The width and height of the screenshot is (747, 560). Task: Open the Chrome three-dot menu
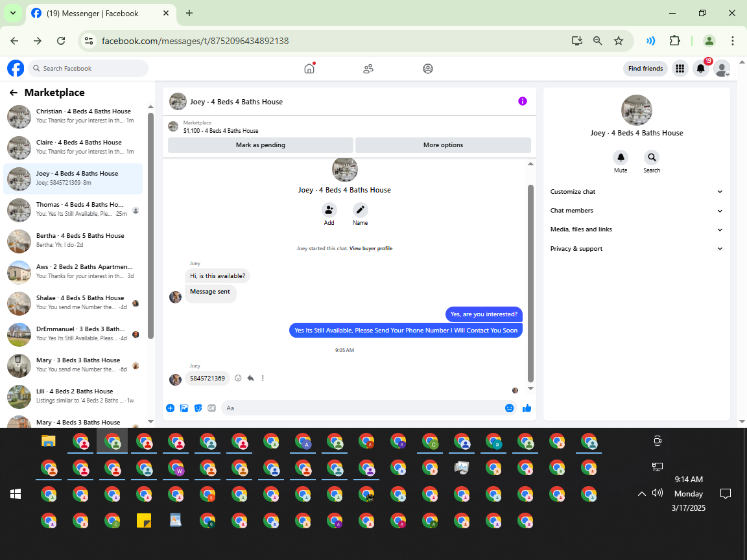click(x=733, y=41)
